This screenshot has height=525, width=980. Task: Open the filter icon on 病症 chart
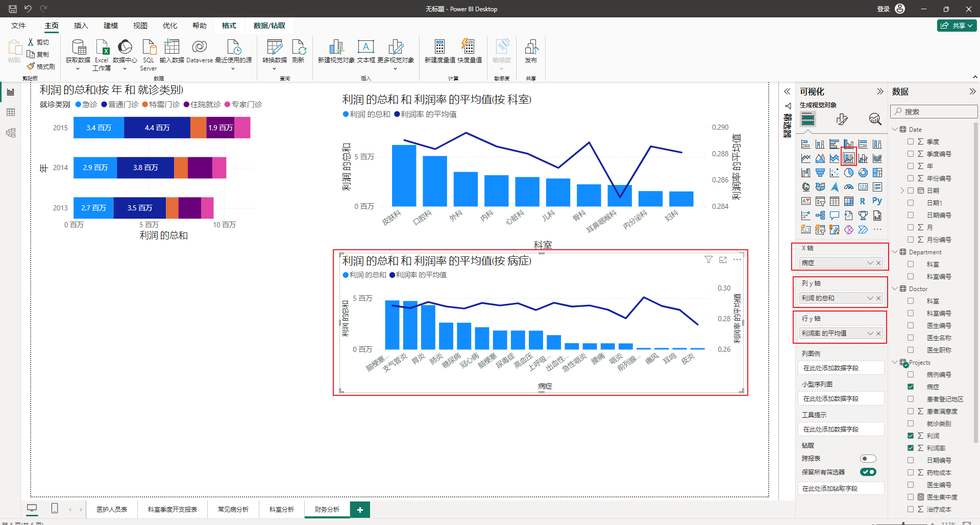tap(708, 260)
